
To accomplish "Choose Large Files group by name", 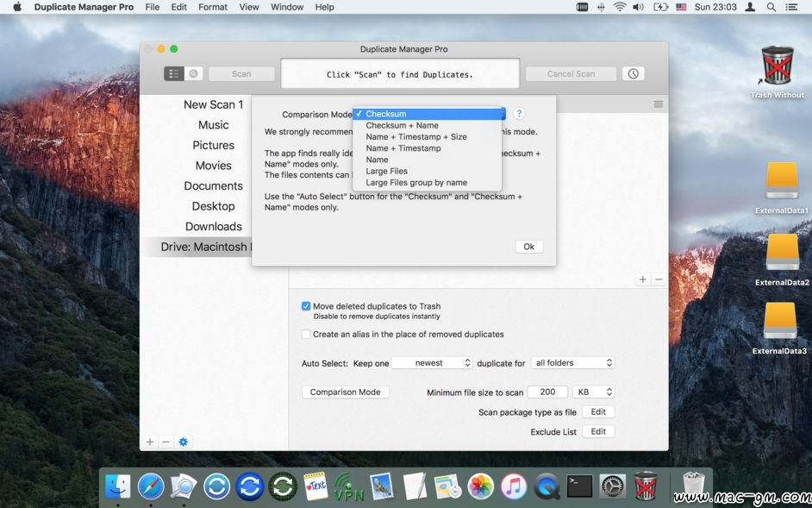I will (x=428, y=183).
